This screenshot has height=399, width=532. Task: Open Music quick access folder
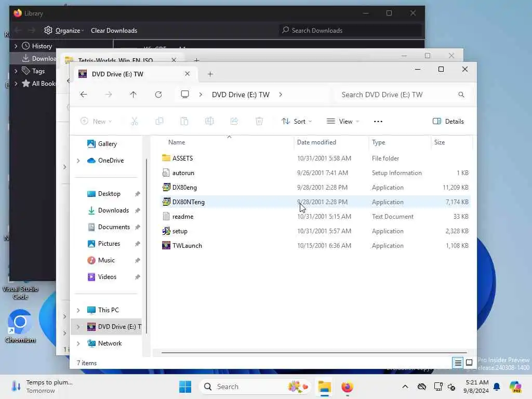coord(106,260)
